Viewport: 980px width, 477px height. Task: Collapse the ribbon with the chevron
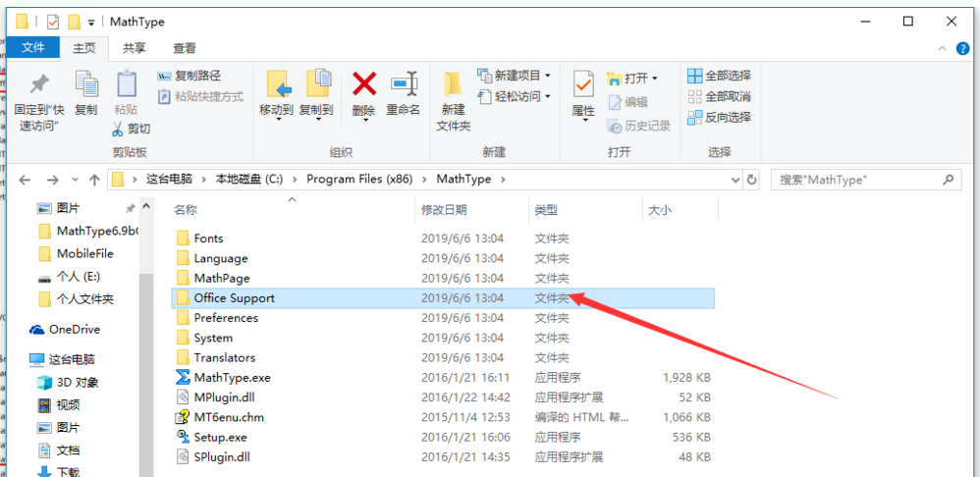pos(943,48)
